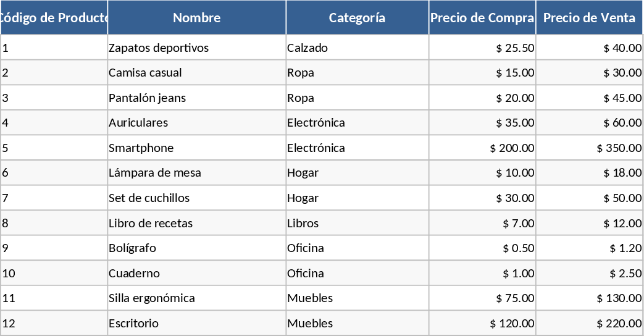
Task: Click the $ 220.00 sale price cell
Action: click(x=619, y=324)
